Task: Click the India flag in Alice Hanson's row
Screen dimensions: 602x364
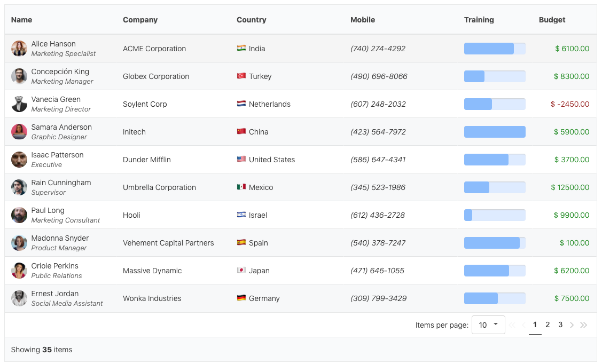Action: (241, 49)
